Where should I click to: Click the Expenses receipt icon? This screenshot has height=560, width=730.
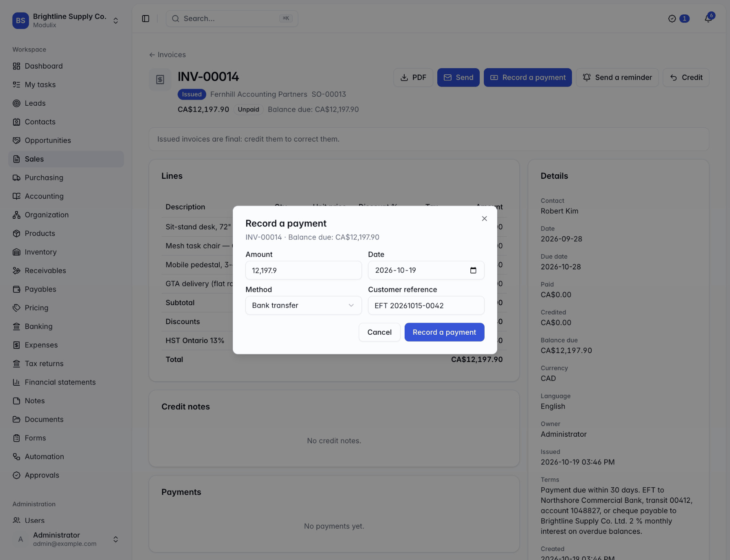pyautogui.click(x=16, y=345)
